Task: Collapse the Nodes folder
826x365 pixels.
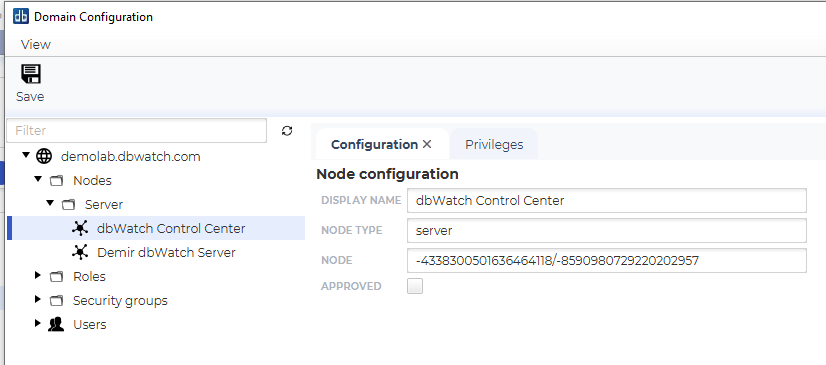Action: 38,179
